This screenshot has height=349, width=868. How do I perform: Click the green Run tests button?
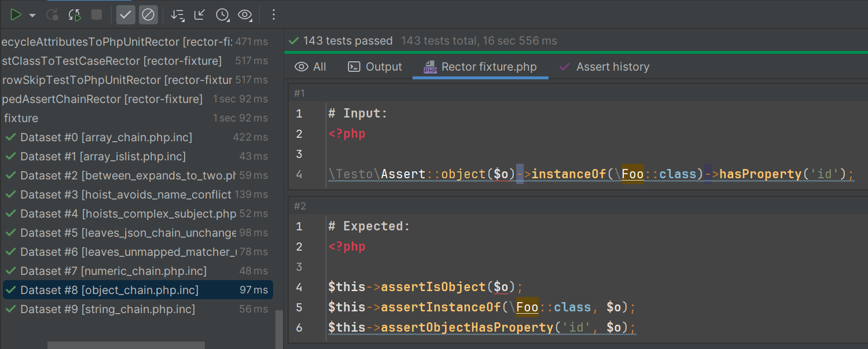click(x=16, y=15)
